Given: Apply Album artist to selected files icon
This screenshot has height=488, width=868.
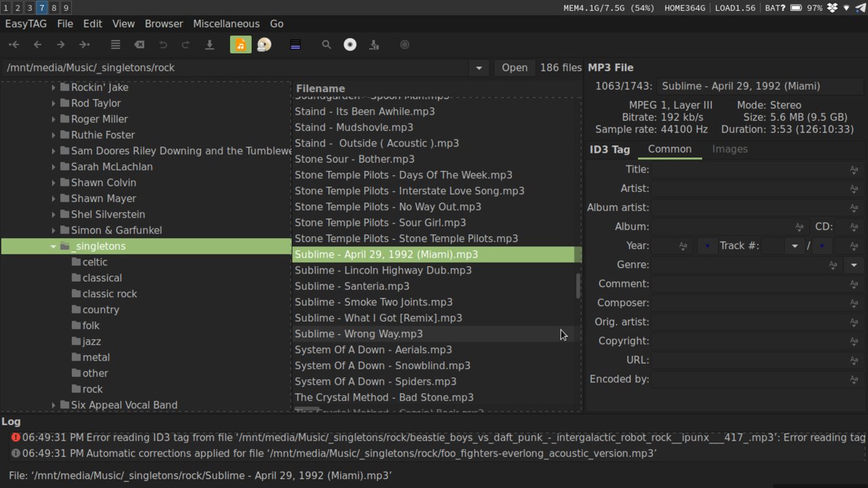Looking at the screenshot, I should [854, 208].
